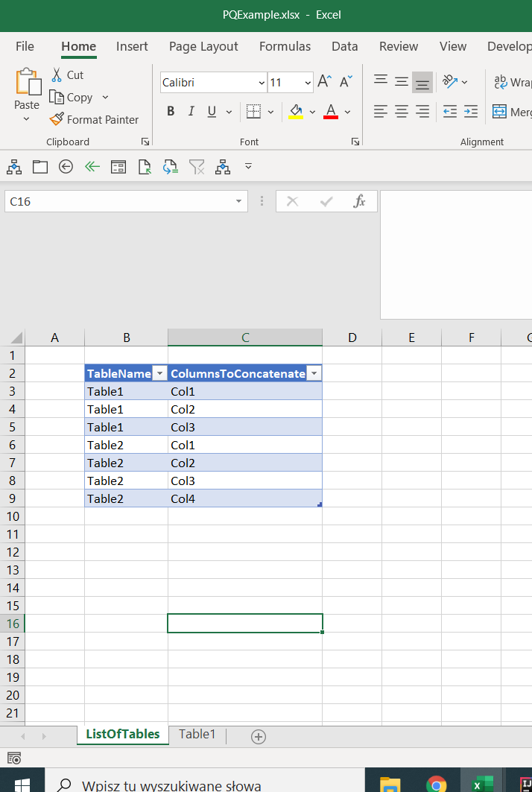Switch to the Formulas tab
Image resolution: width=532 pixels, height=792 pixels.
(x=285, y=46)
